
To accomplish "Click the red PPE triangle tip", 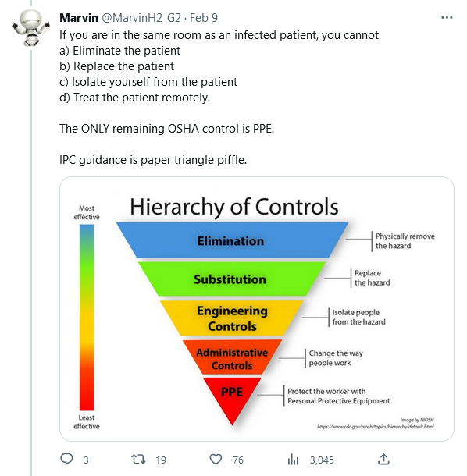I will tap(232, 400).
